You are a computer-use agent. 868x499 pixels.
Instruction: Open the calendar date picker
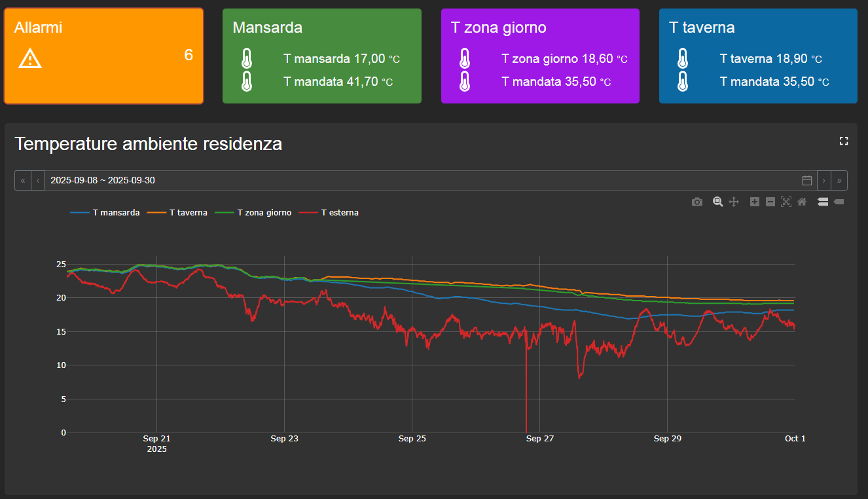(x=807, y=180)
